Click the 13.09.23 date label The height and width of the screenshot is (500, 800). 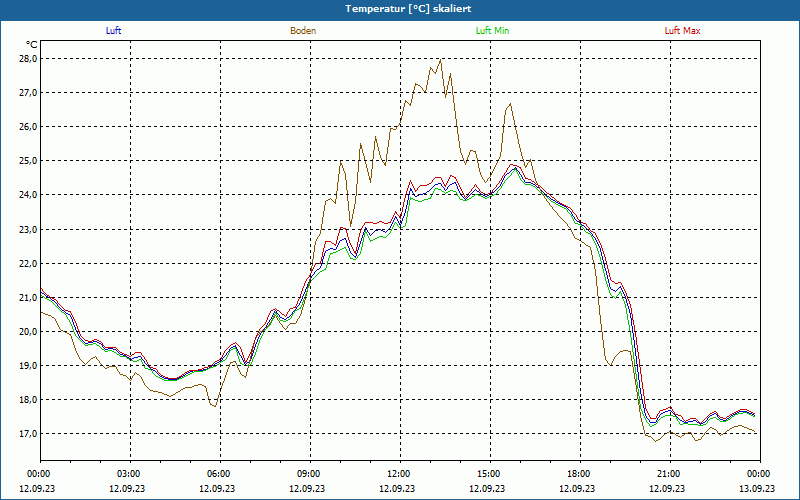coord(757,488)
